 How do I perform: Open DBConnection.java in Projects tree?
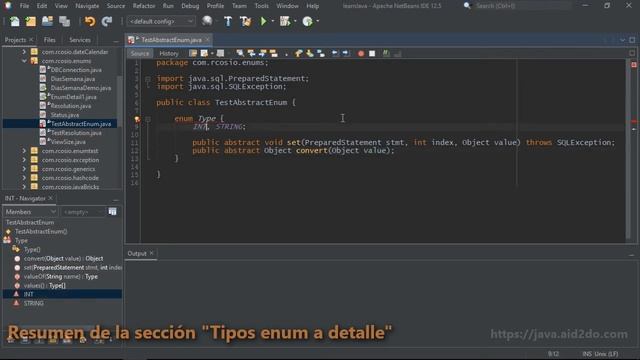(x=76, y=70)
